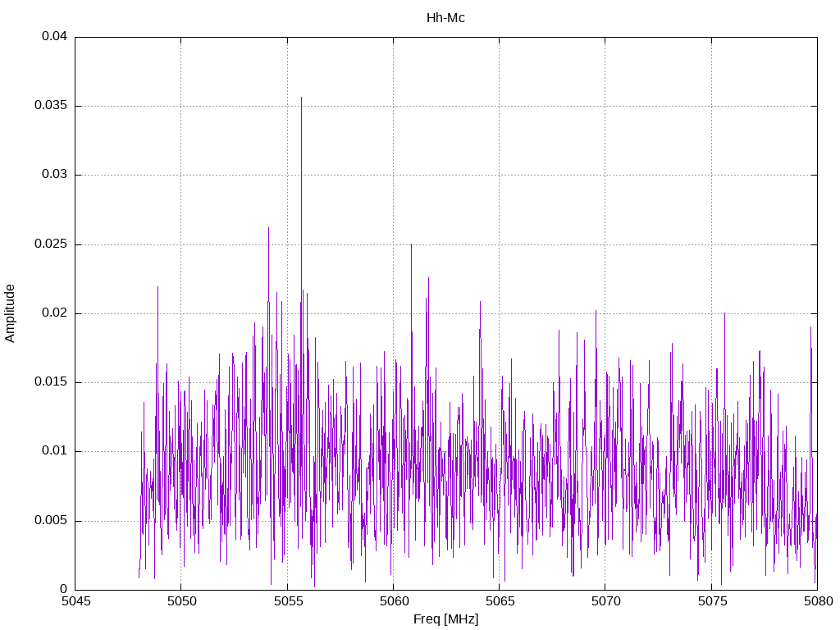Pick the 0.02 y-axis tick label
The image size is (840, 630).
point(55,313)
